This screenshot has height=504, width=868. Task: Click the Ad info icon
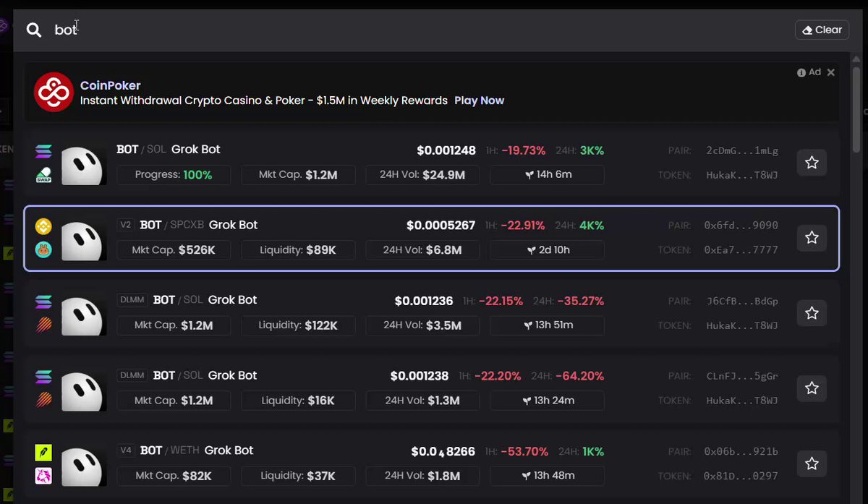coord(801,72)
